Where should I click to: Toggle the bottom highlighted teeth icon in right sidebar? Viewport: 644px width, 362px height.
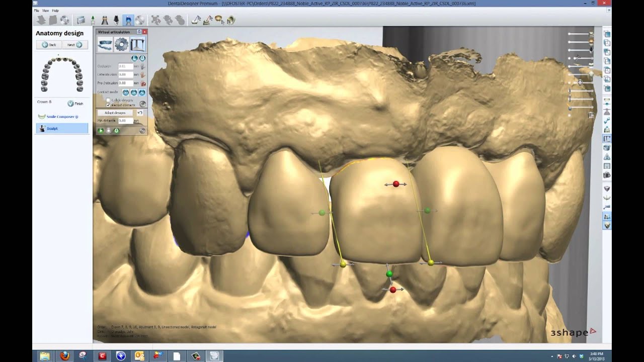click(x=607, y=225)
